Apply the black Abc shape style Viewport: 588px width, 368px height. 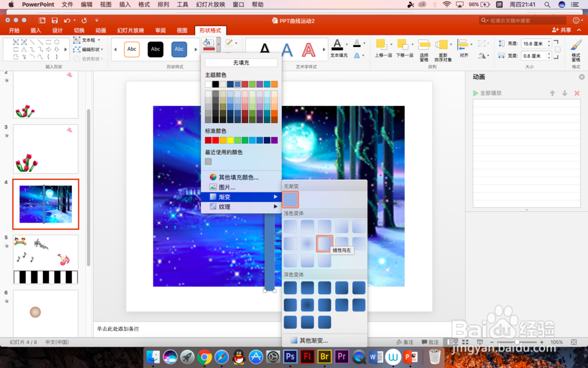click(x=155, y=49)
